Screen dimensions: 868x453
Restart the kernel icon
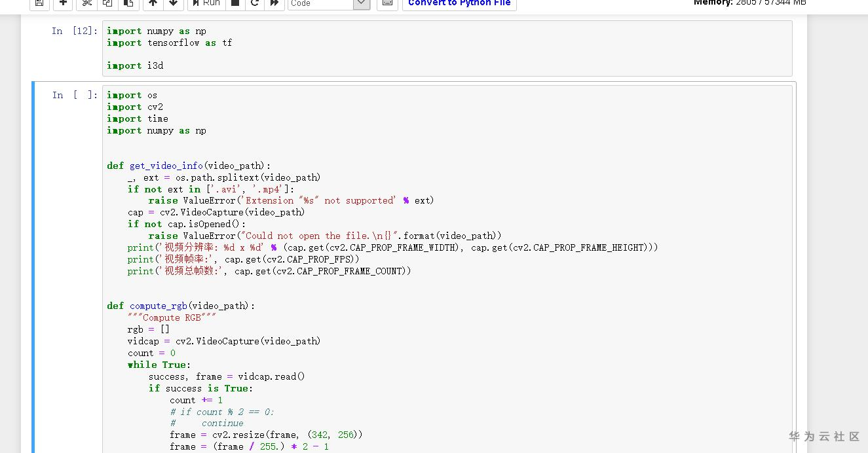point(255,3)
